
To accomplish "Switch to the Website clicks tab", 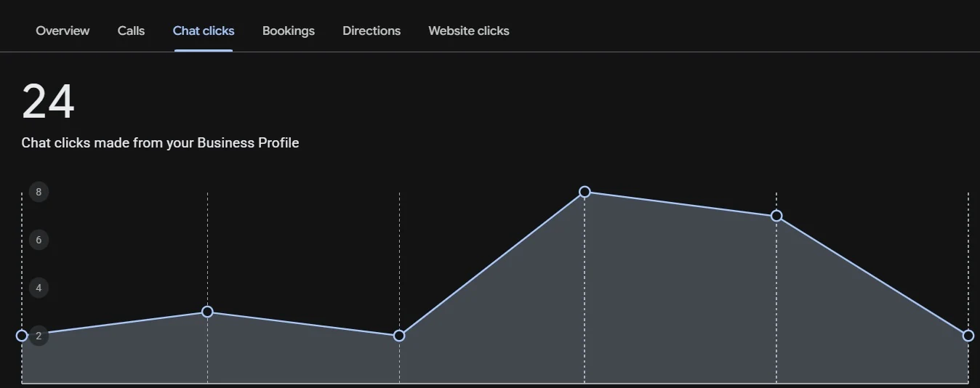I will coord(469,31).
